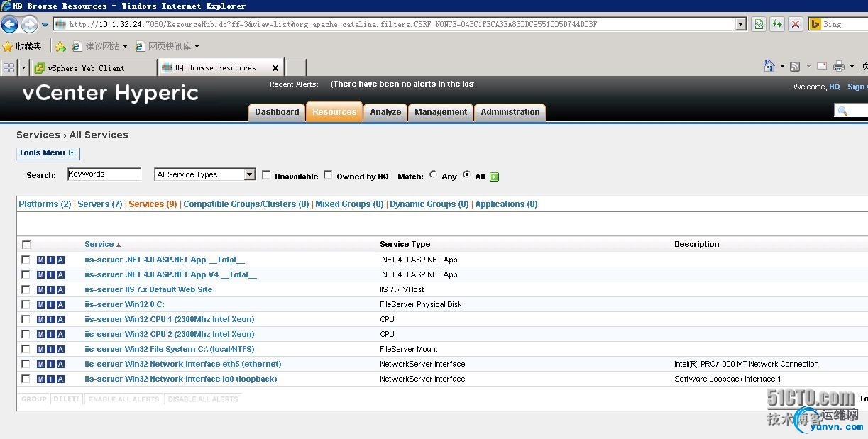This screenshot has height=439, width=868.
Task: Click the Bing search input field
Action: click(x=845, y=24)
